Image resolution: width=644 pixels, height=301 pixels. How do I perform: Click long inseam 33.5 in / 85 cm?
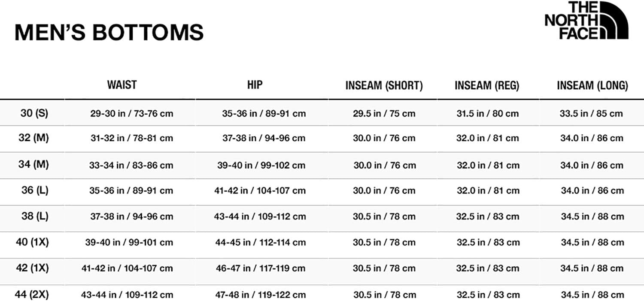591,114
